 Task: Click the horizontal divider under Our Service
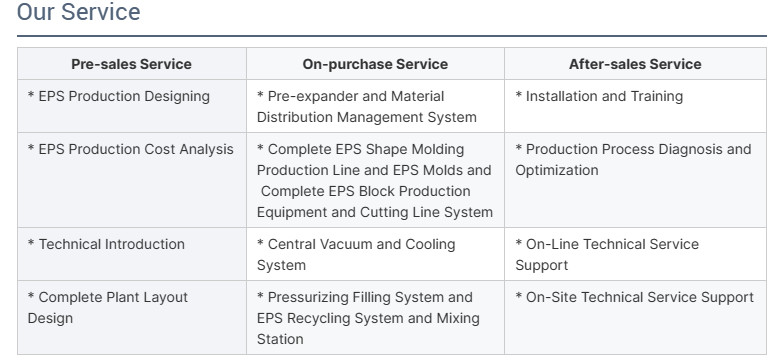tap(392, 36)
